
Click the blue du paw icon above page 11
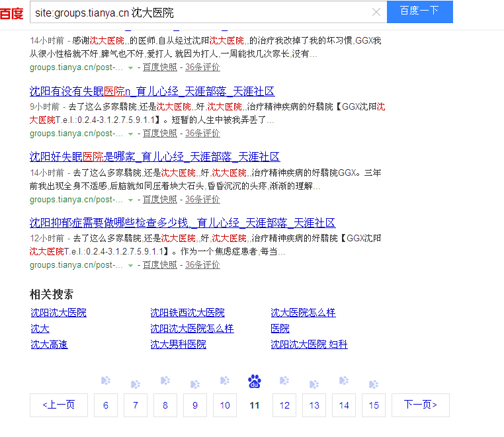tap(255, 381)
